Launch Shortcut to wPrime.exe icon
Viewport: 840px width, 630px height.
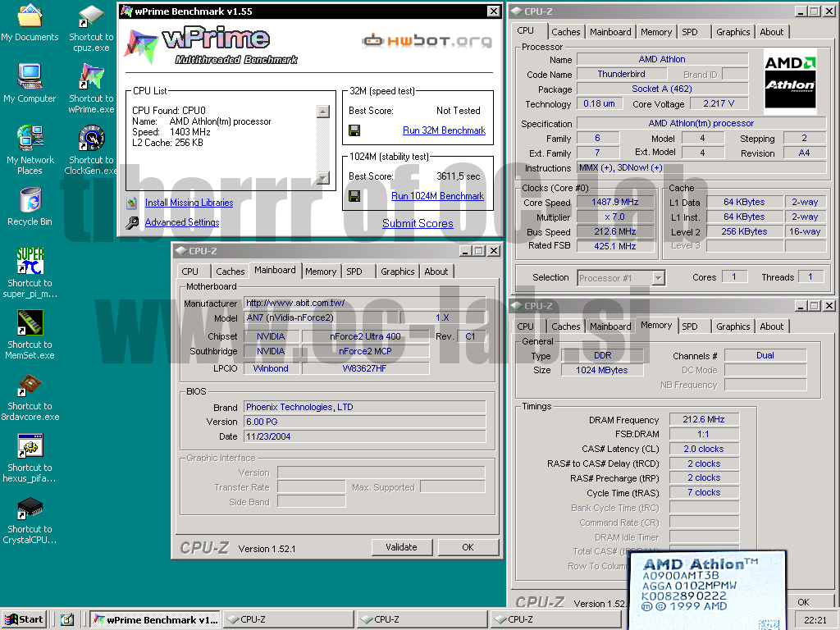coord(92,76)
